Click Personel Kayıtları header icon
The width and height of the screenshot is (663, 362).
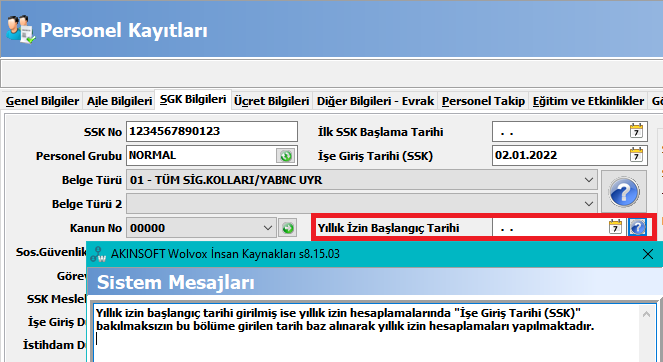click(21, 30)
